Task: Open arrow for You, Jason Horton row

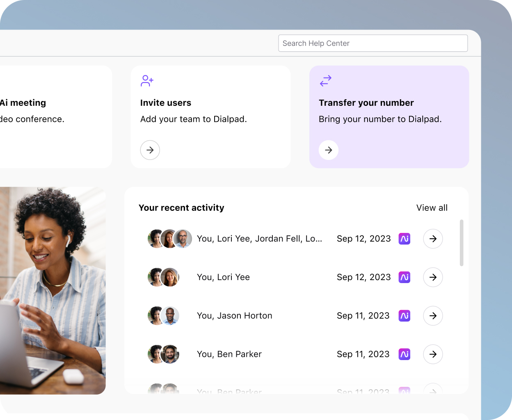Action: pyautogui.click(x=433, y=316)
